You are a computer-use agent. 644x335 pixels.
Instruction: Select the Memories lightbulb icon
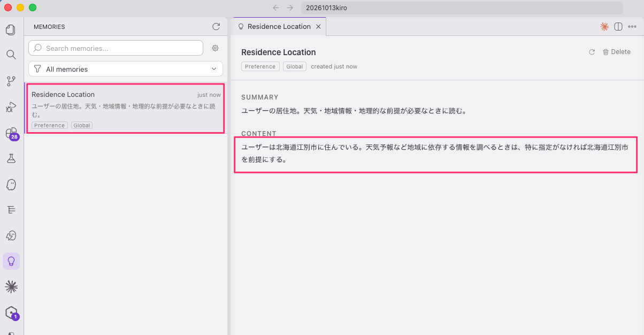(x=11, y=261)
